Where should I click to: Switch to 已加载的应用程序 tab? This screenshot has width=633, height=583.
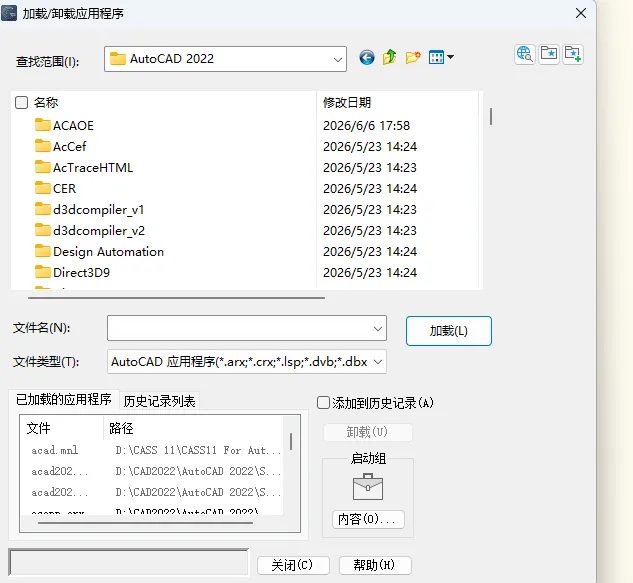[64, 399]
